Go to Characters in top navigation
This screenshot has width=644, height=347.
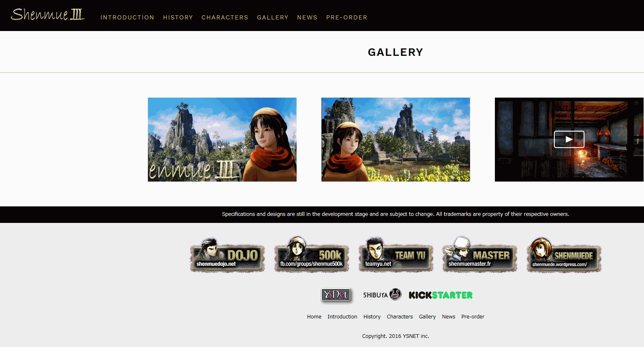tap(225, 17)
